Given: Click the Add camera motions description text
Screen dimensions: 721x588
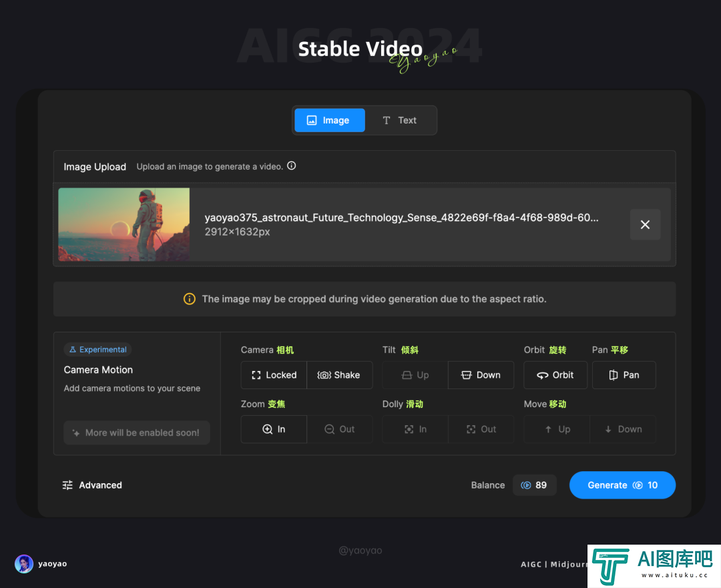Looking at the screenshot, I should click(x=132, y=388).
